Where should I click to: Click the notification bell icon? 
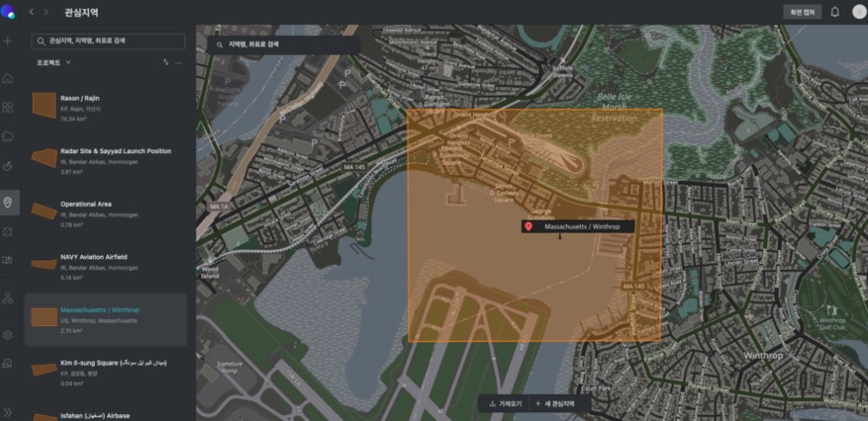coord(835,12)
